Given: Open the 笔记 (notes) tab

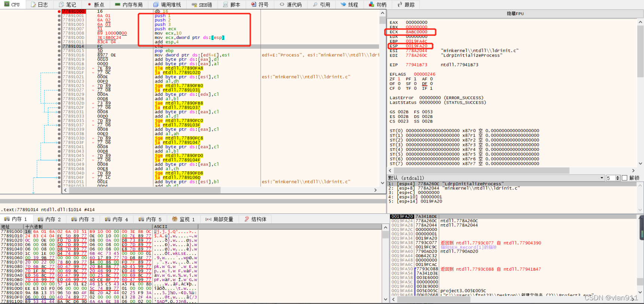Looking at the screenshot, I should (68, 4).
